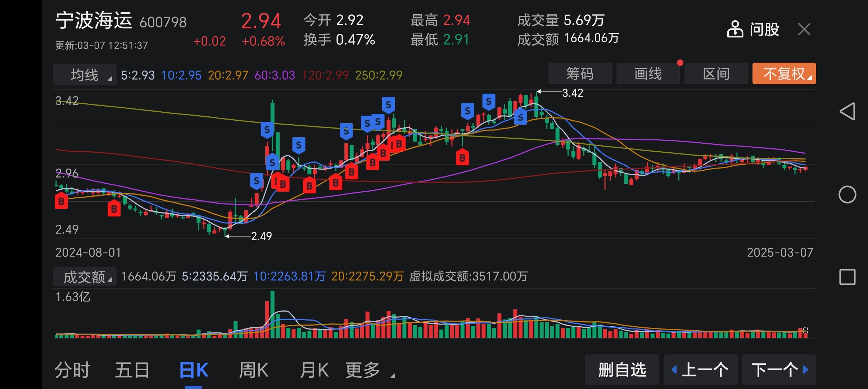Open the 成交额 indicator dropdown
This screenshot has width=868, height=389.
[85, 277]
